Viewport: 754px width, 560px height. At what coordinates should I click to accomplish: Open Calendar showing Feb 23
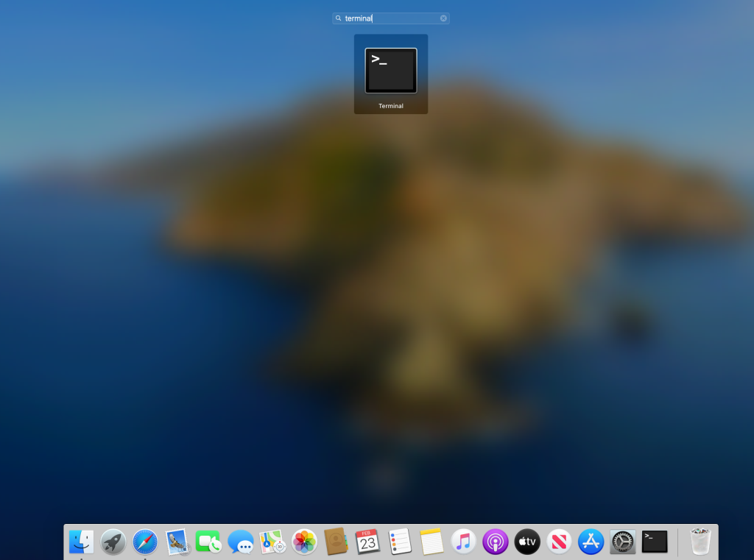(x=367, y=542)
